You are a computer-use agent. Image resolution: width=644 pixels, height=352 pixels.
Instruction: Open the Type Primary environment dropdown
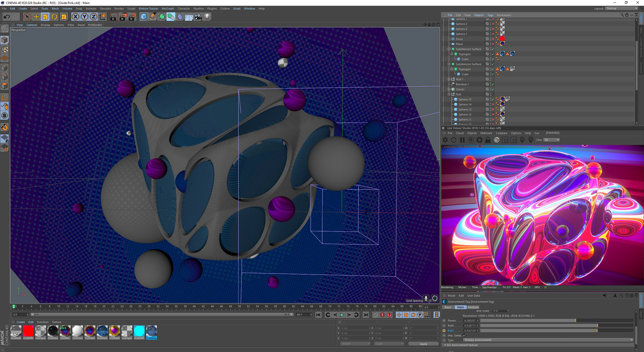click(x=548, y=340)
